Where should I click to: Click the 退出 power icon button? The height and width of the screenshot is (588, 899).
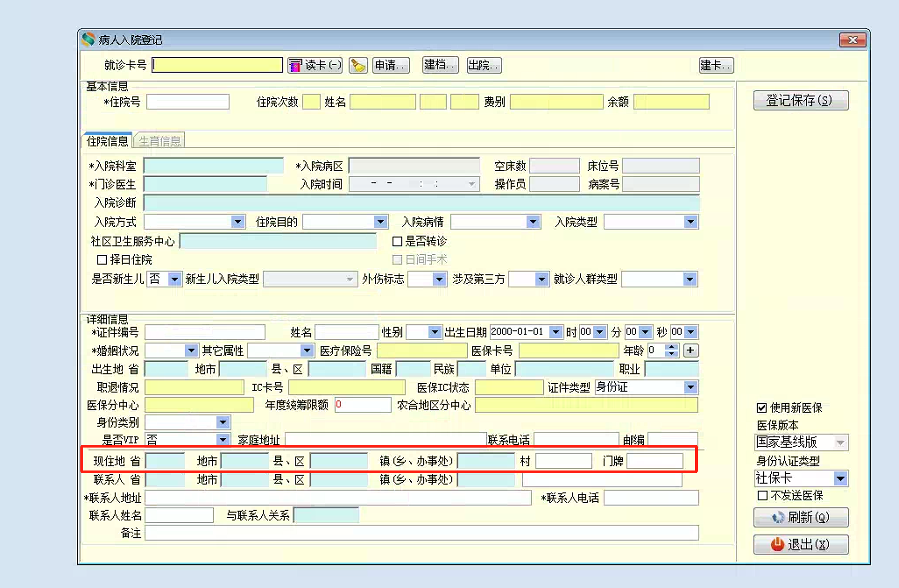point(801,544)
